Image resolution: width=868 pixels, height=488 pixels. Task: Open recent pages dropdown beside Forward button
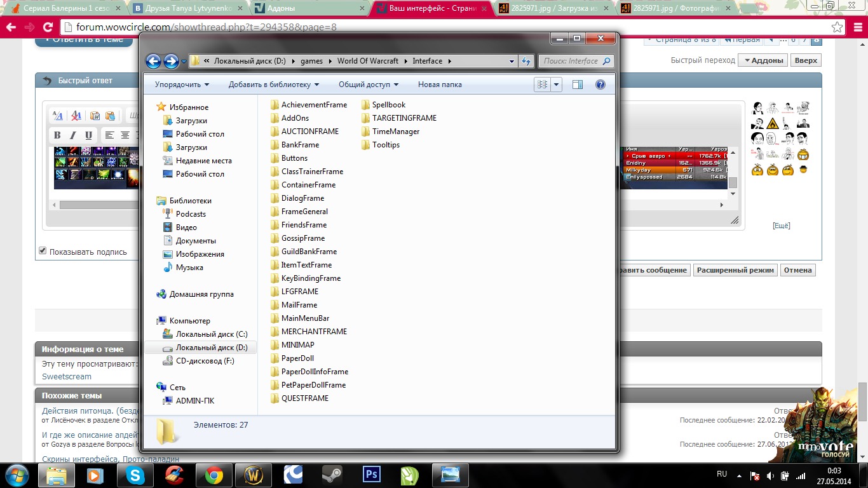click(x=184, y=62)
